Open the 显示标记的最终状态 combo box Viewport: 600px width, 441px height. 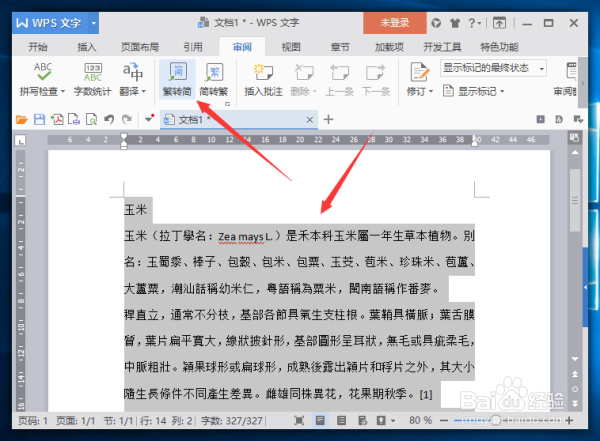pos(493,69)
